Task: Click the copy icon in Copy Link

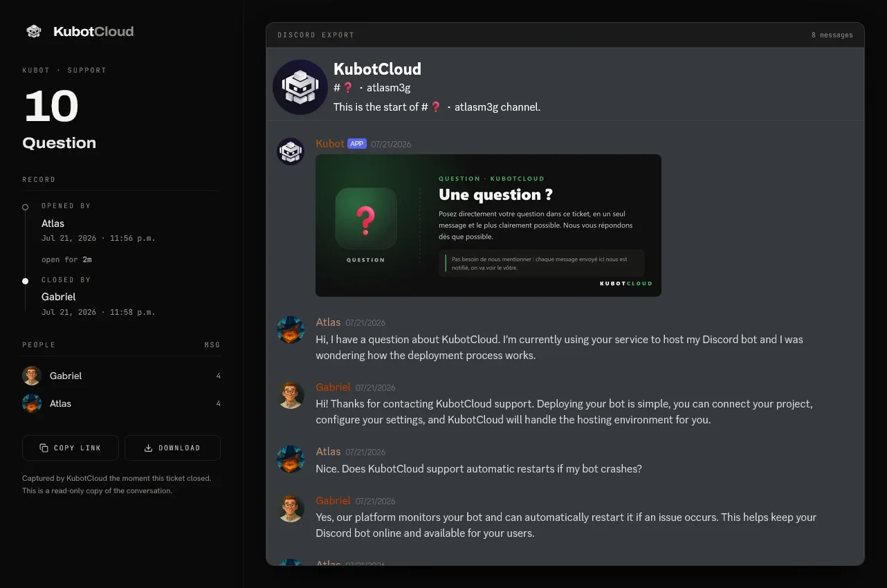Action: 44,448
